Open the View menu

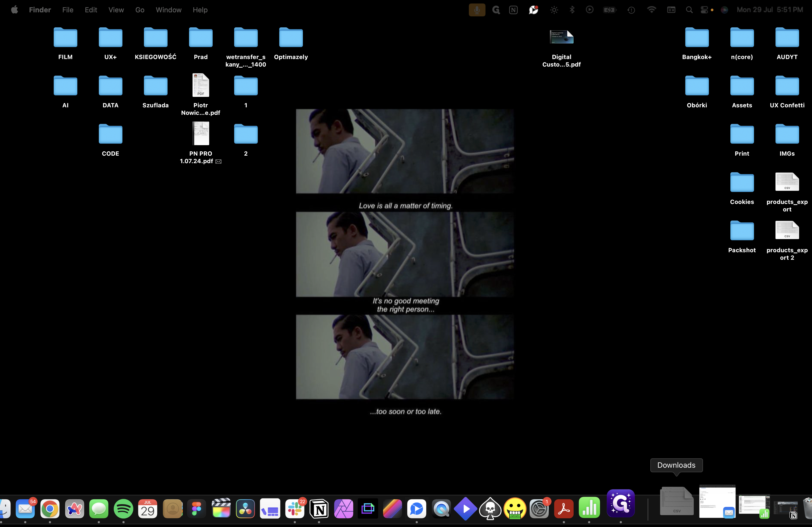[116, 10]
